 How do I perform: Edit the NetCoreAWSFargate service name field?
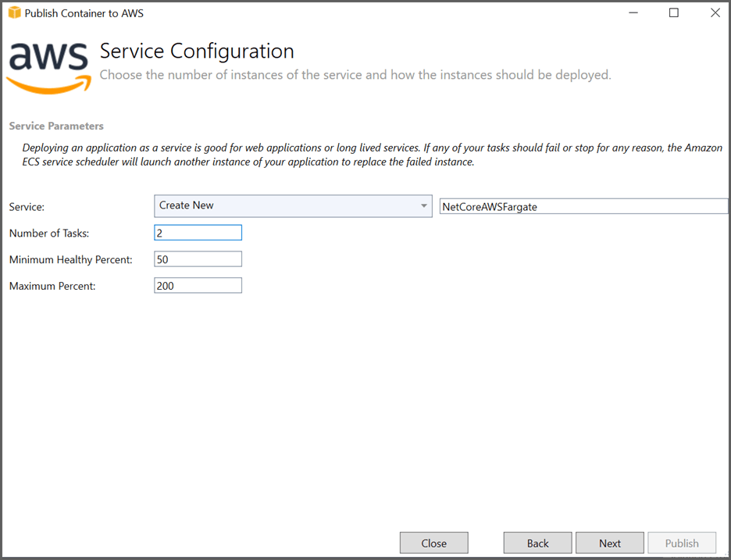[x=582, y=206]
